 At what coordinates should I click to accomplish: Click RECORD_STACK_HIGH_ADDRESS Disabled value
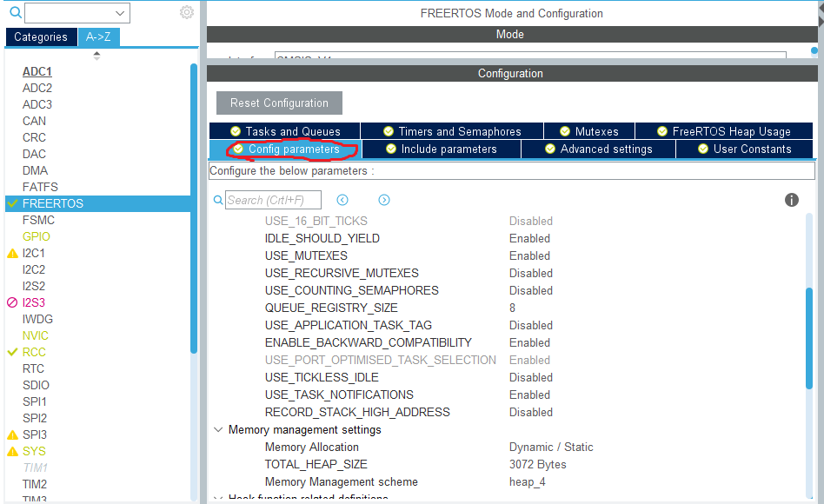pos(531,412)
